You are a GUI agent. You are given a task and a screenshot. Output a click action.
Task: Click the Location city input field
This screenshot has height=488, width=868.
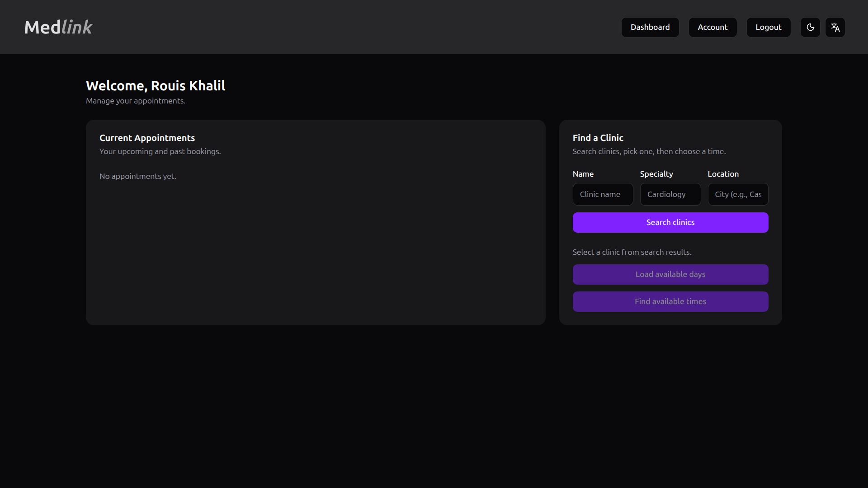(x=737, y=194)
